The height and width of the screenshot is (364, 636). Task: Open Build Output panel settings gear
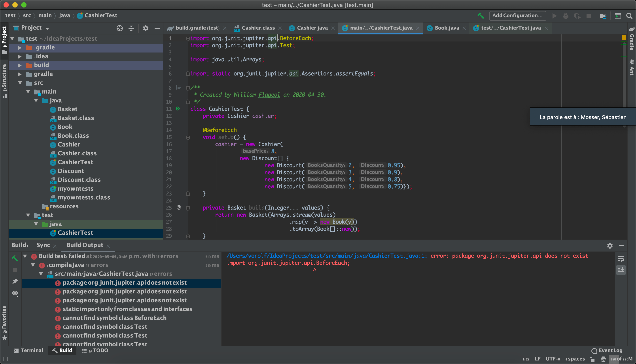[610, 246]
